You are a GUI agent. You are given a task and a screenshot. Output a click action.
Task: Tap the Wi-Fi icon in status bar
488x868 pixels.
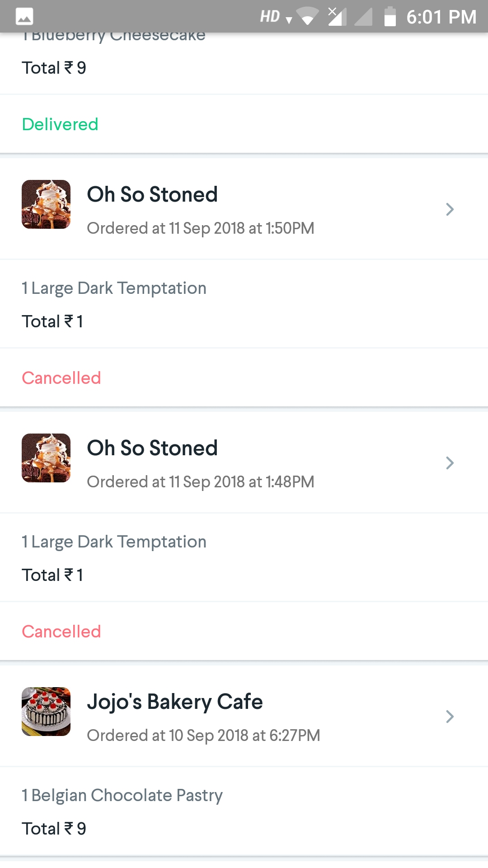[x=308, y=17]
